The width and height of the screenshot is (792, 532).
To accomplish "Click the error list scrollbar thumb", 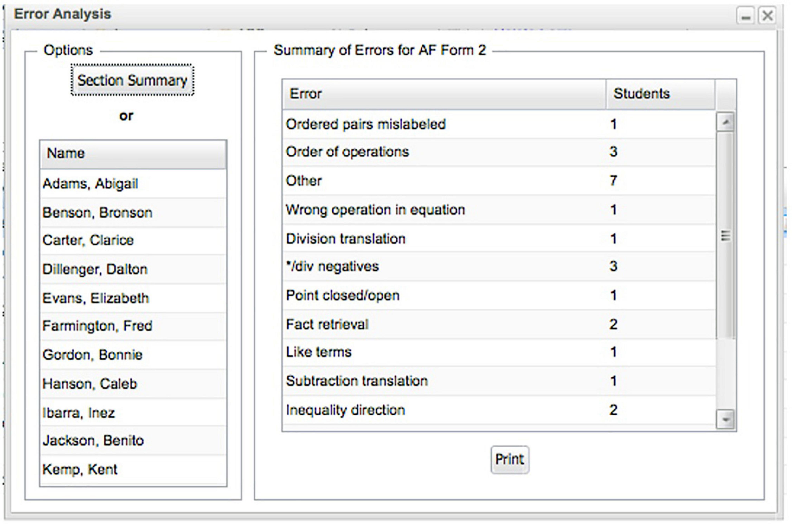I will [725, 235].
